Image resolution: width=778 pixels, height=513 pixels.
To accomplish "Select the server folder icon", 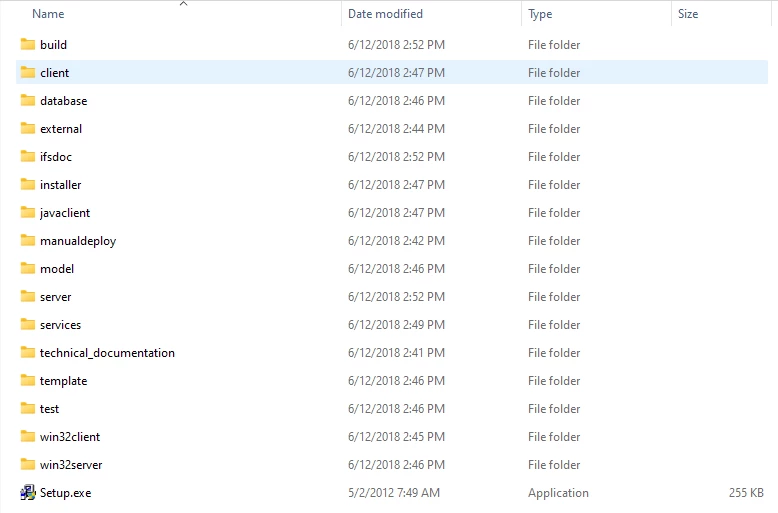I will coord(28,297).
